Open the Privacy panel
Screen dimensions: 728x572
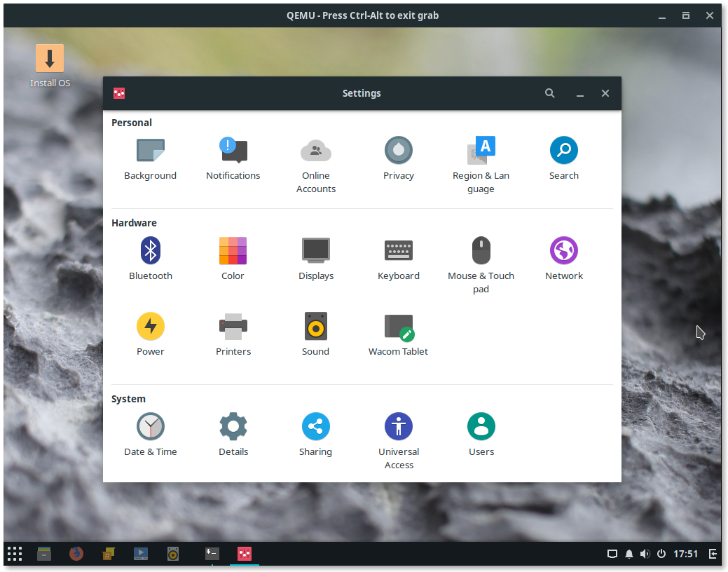pos(399,159)
